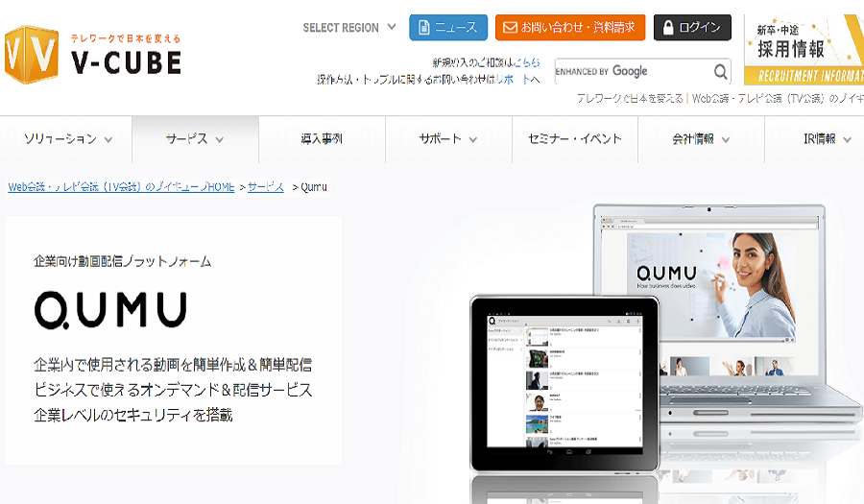Click the black ログイン button

pyautogui.click(x=692, y=28)
